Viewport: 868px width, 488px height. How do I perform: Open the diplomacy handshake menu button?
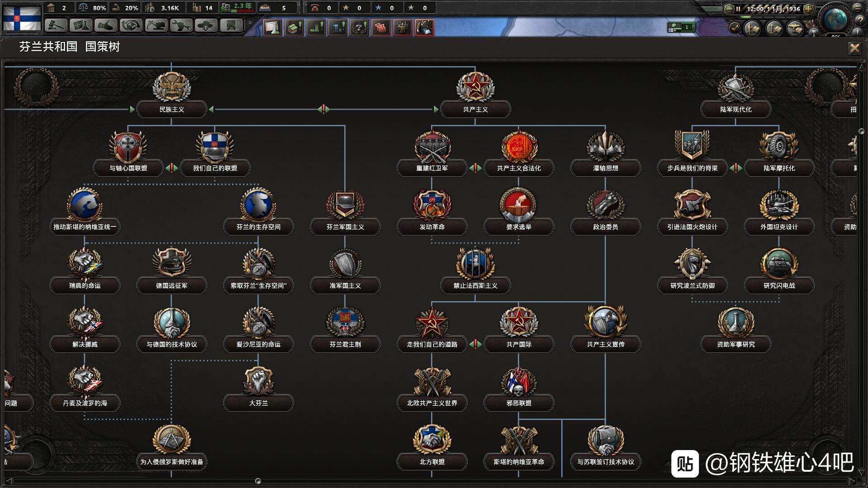106,25
